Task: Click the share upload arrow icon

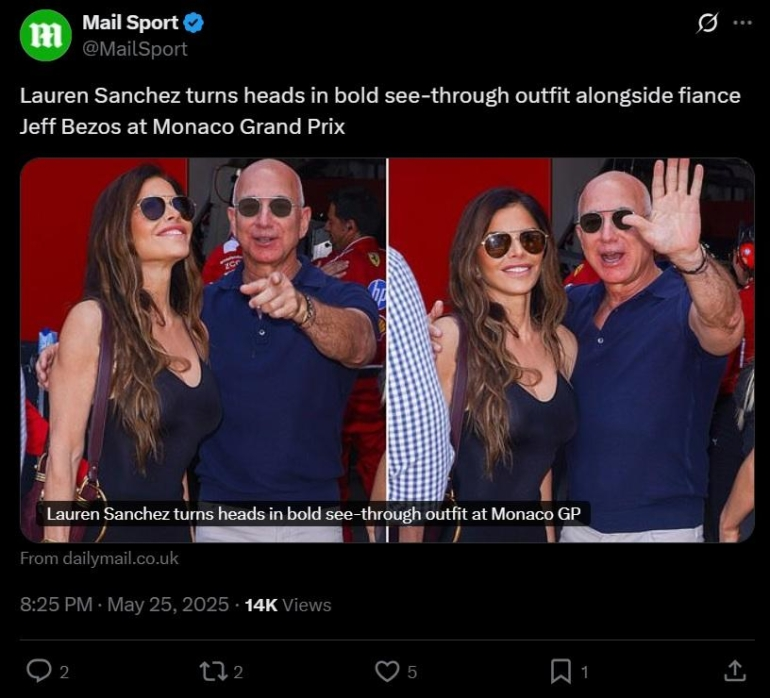Action: (735, 671)
